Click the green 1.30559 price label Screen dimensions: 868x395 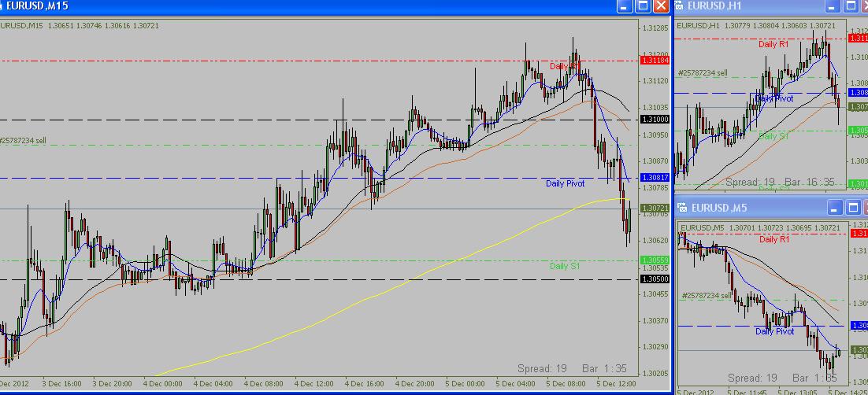pos(655,260)
